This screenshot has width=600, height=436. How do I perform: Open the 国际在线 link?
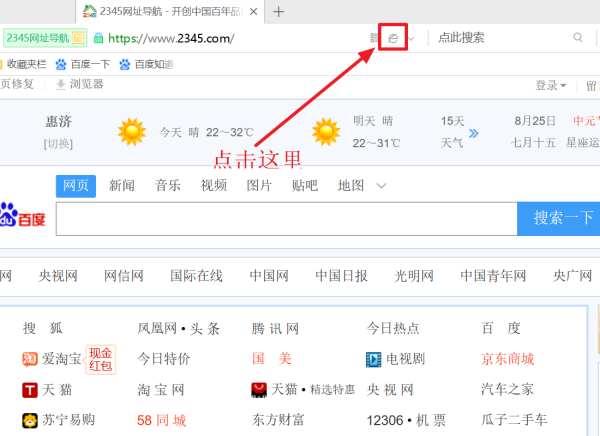click(x=196, y=276)
